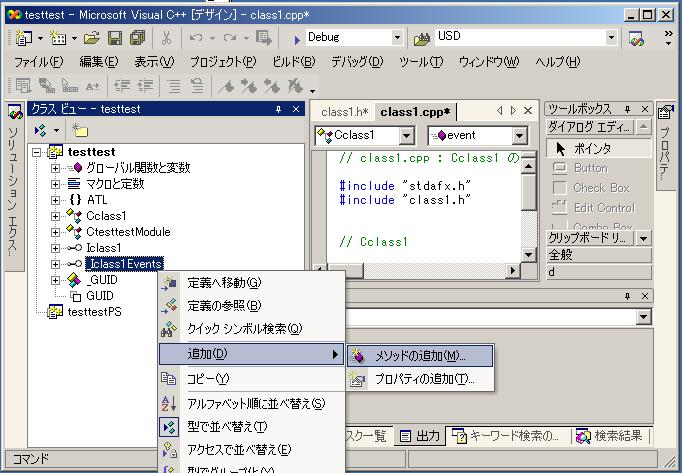
Task: Open the ヘルプ(H) menu
Action: click(x=558, y=62)
